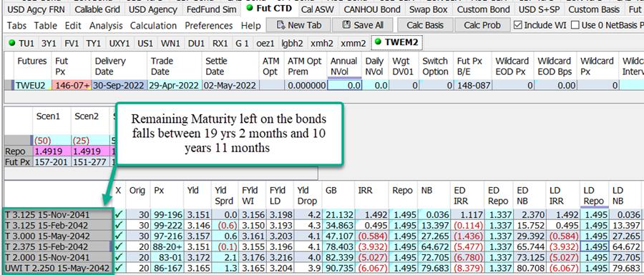This screenshot has height=275, width=644.
Task: Toggle X checkmark for T 2.375 15-Feb-2042
Action: (x=119, y=246)
